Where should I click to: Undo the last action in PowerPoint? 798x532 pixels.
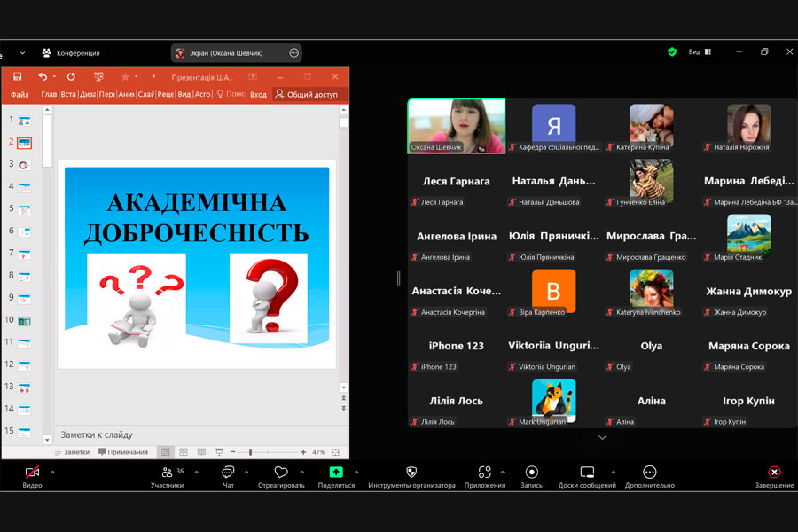43,77
